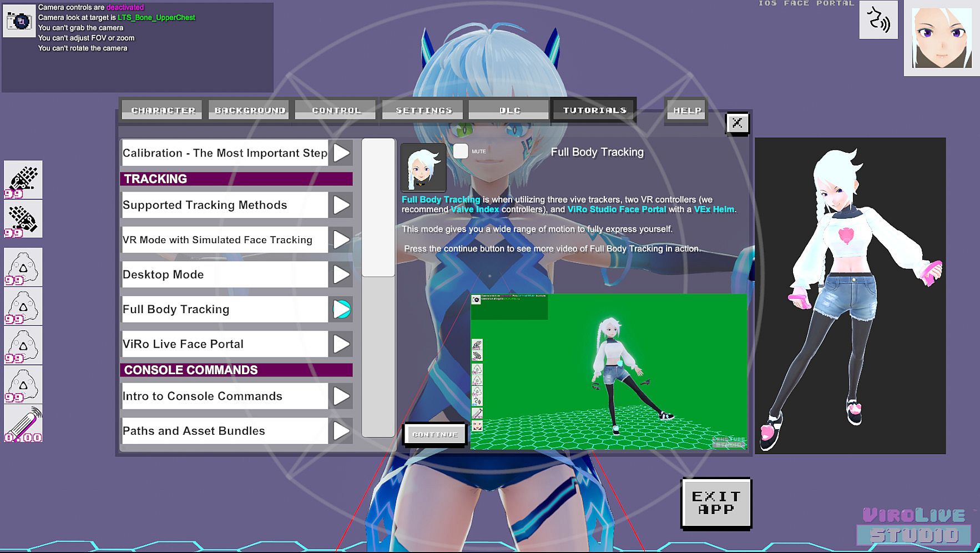Screen dimensions: 980x553
Task: Click "You can't rotate the camera" text
Action: tap(83, 48)
